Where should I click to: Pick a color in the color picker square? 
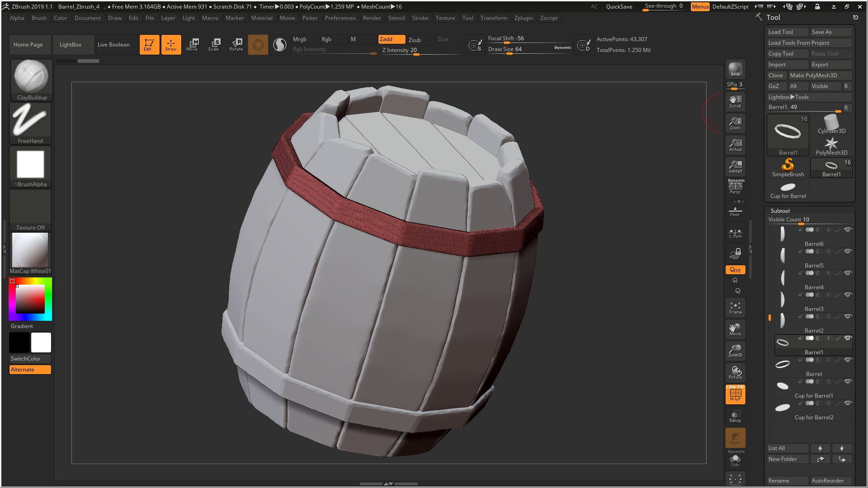[x=30, y=299]
